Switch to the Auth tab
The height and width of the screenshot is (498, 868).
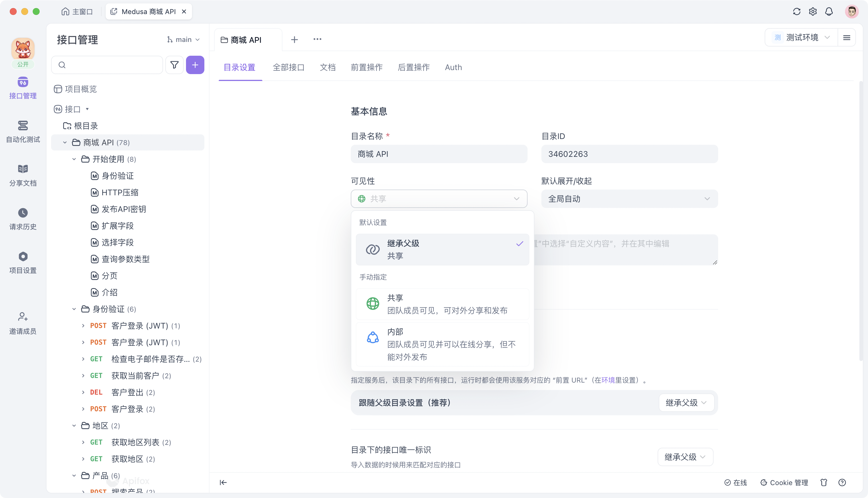pos(453,67)
